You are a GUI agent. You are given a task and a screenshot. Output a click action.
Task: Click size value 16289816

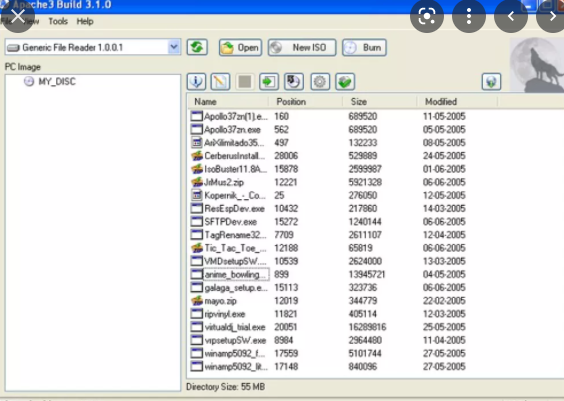coord(367,327)
